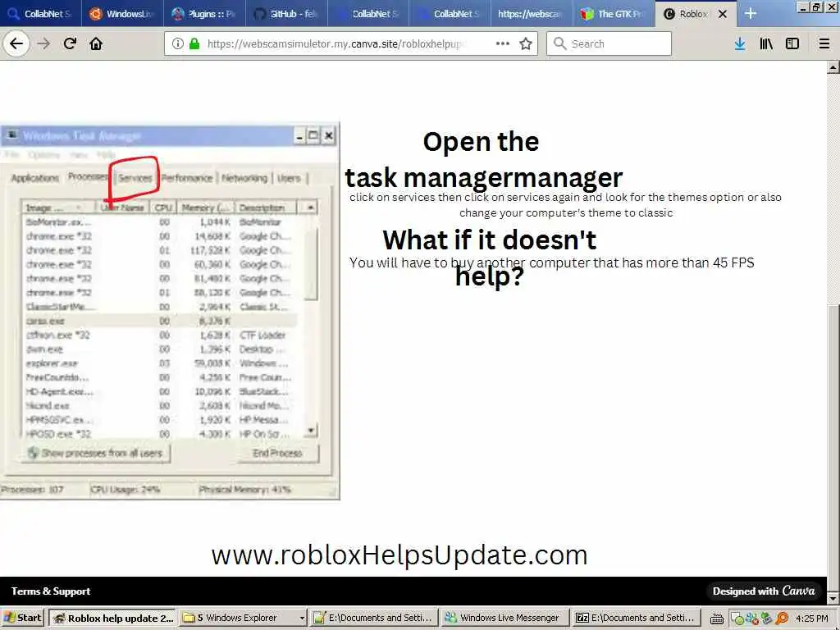Click Designed with Canva badge

764,591
